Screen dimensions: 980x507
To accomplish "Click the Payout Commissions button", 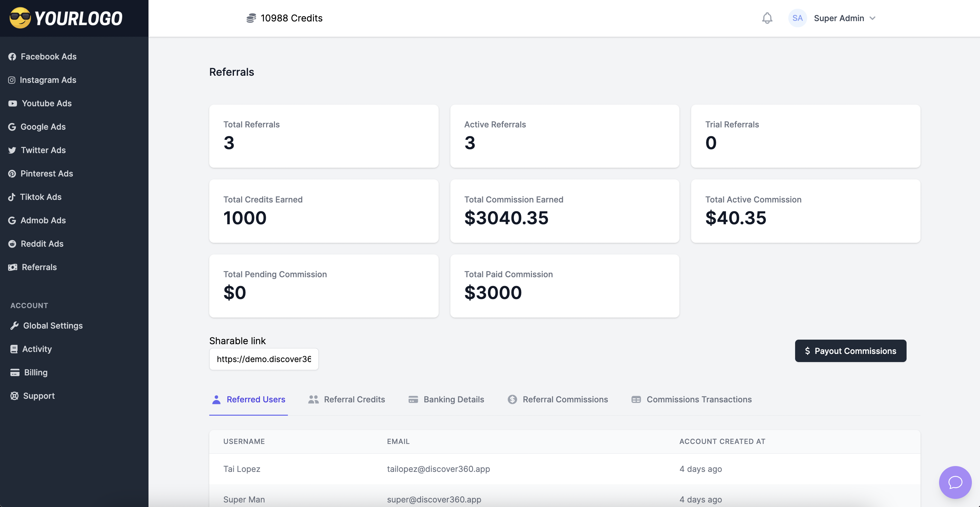I will 850,350.
